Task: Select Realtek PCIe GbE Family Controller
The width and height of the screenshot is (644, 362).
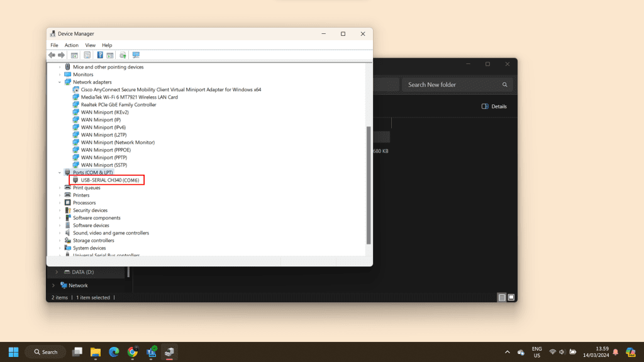Action: coord(118,105)
